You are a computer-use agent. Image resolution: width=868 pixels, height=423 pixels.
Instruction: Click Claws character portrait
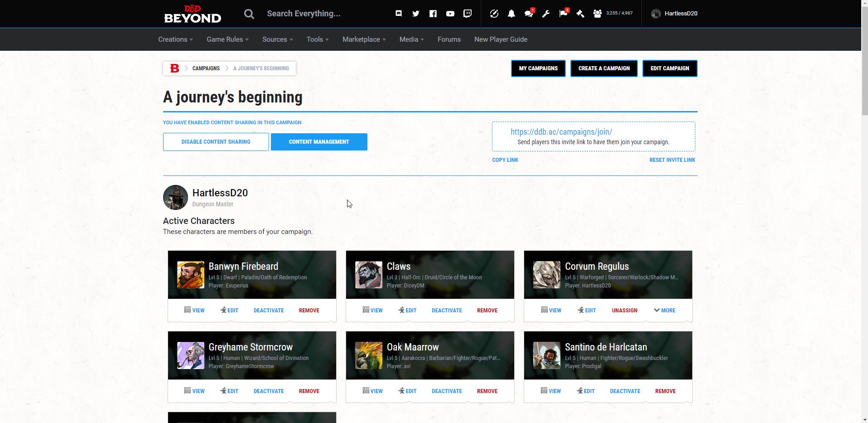368,275
